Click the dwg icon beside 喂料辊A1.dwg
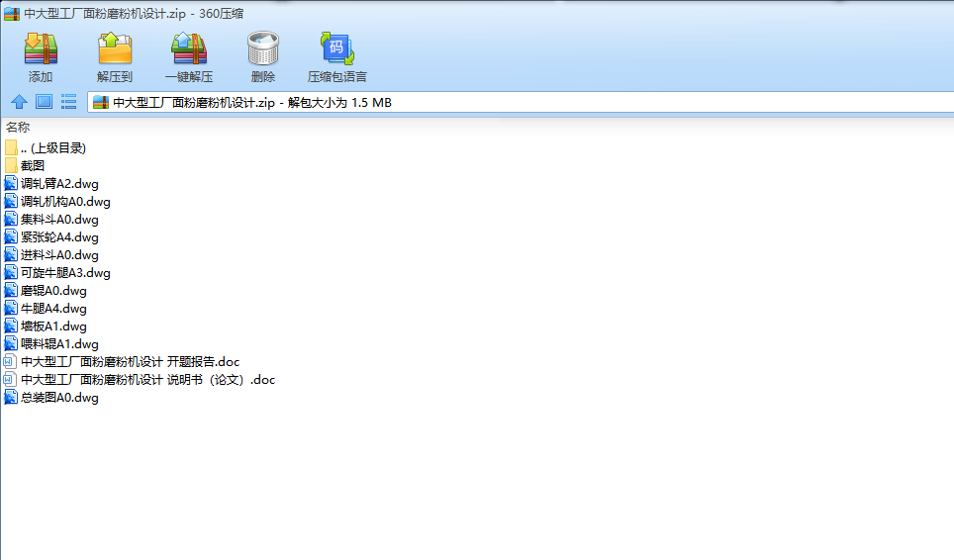This screenshot has height=560, width=954. [x=11, y=343]
